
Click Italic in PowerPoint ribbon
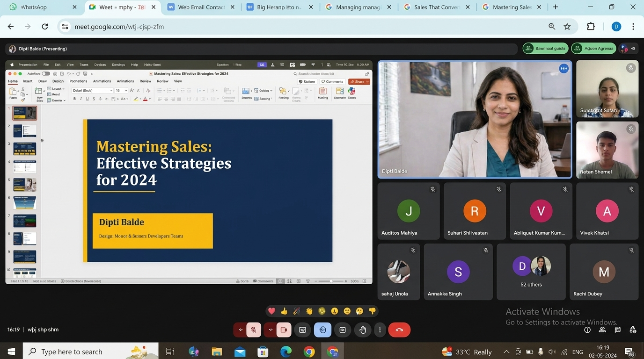pos(81,99)
